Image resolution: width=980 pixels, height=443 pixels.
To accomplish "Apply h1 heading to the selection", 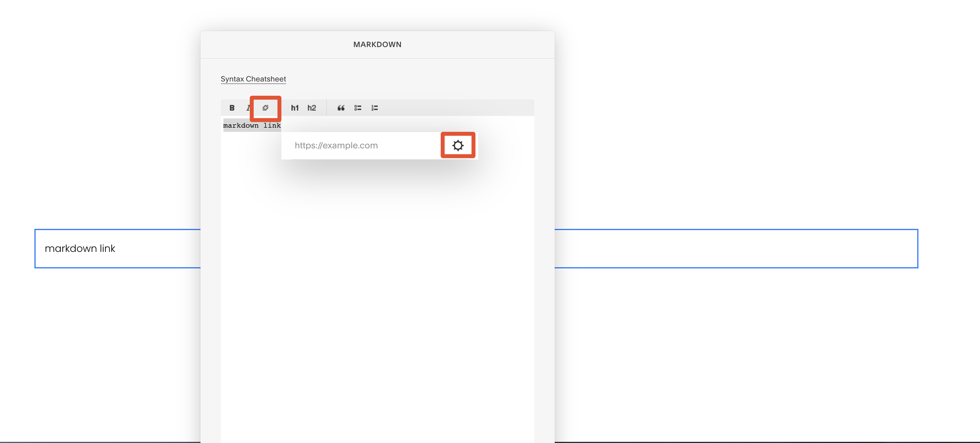I will point(294,108).
